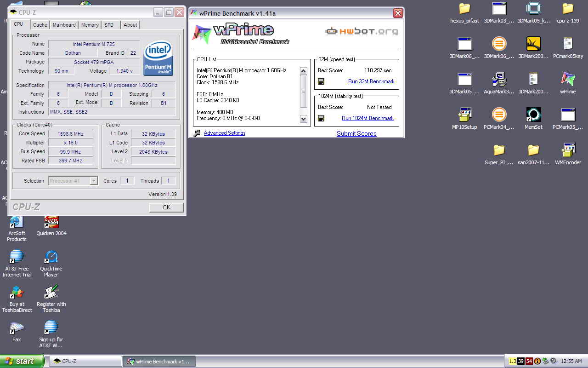Click the CPU List scrollbar up arrow
This screenshot has width=588, height=368.
pos(303,71)
